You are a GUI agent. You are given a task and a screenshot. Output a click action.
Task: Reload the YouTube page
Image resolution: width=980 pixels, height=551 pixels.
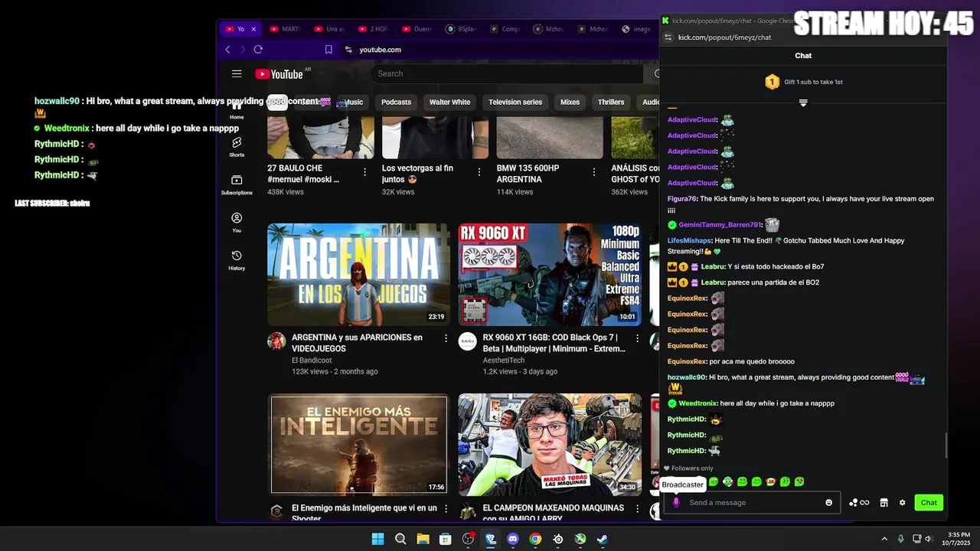258,50
